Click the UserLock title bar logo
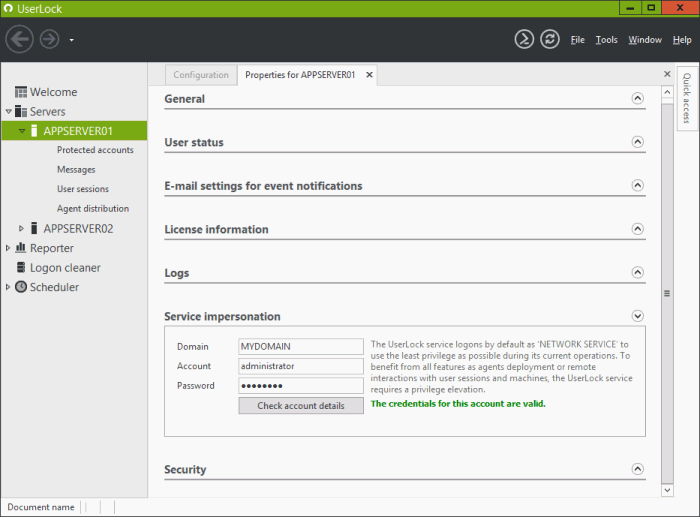This screenshot has height=517, width=700. 8,8
